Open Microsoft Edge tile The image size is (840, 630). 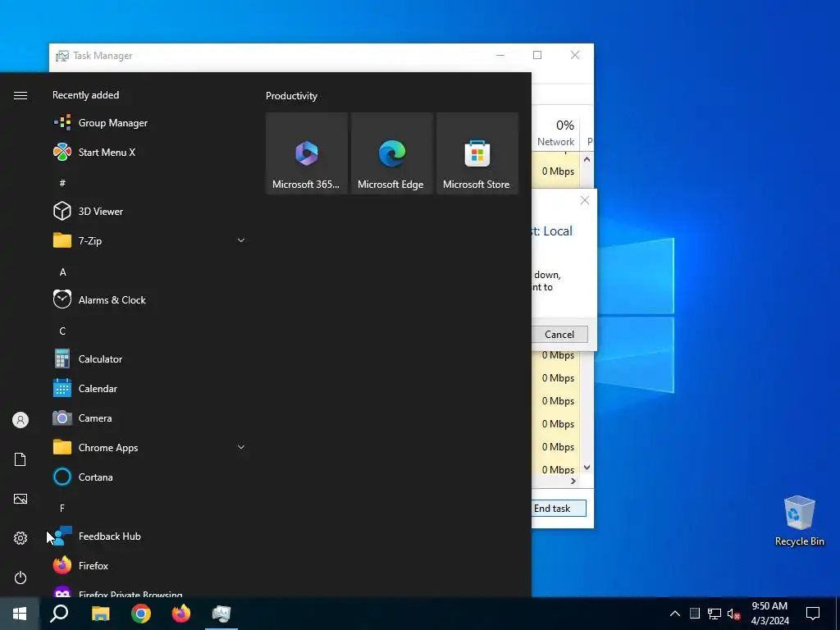[391, 153]
